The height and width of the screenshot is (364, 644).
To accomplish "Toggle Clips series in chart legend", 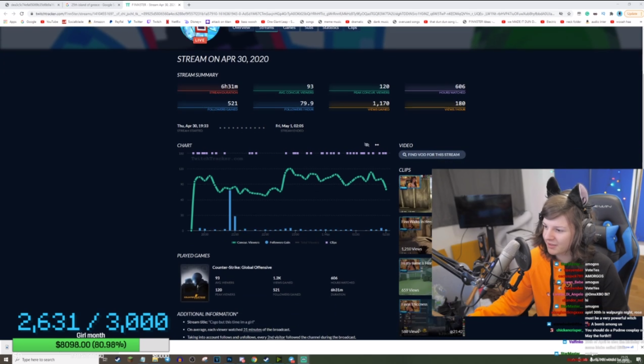I will pos(331,242).
